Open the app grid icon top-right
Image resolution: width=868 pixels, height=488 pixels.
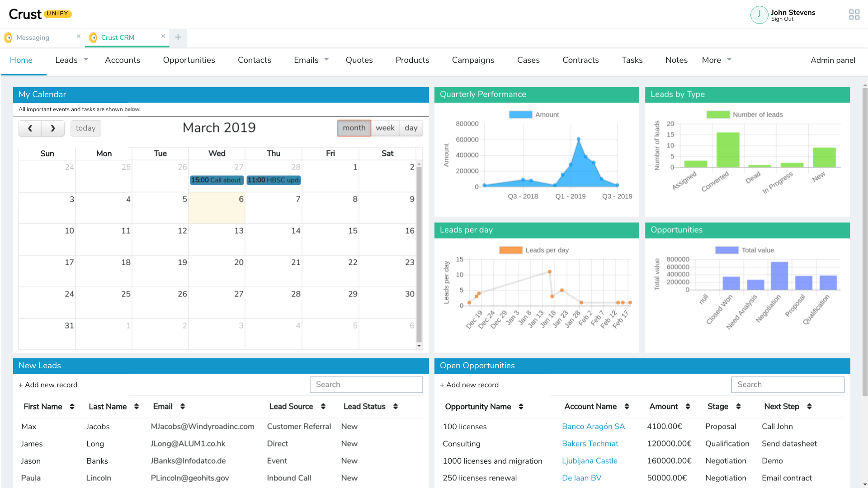[854, 15]
